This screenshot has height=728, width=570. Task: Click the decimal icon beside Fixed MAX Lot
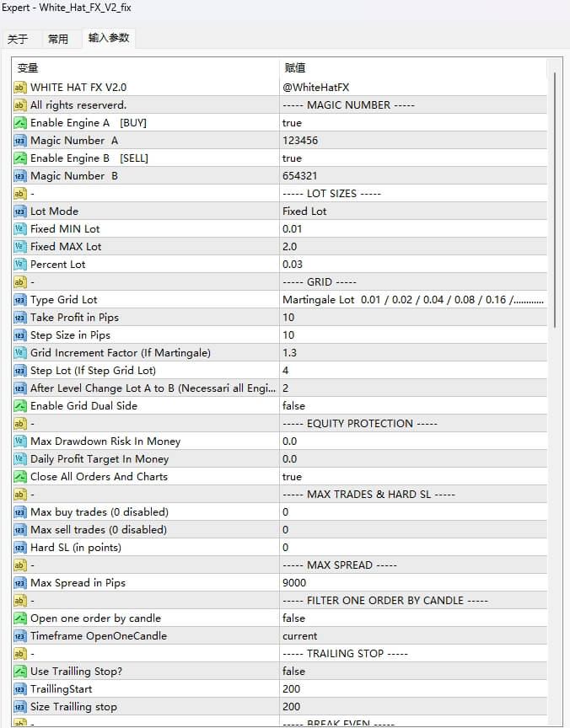pyautogui.click(x=20, y=247)
